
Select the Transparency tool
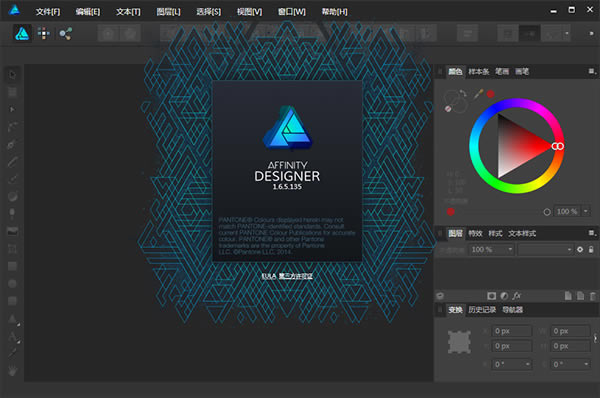click(12, 214)
